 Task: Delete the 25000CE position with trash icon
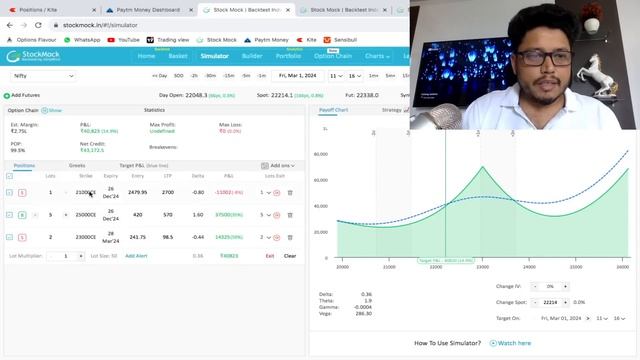[x=290, y=215]
